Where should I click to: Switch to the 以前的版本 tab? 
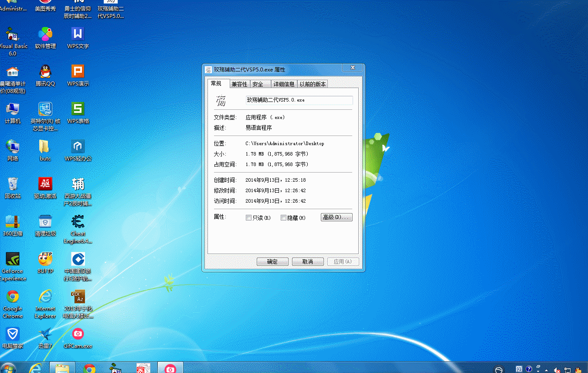pos(313,84)
